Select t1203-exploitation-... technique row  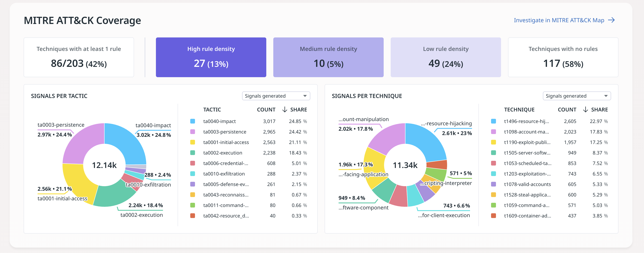click(549, 174)
